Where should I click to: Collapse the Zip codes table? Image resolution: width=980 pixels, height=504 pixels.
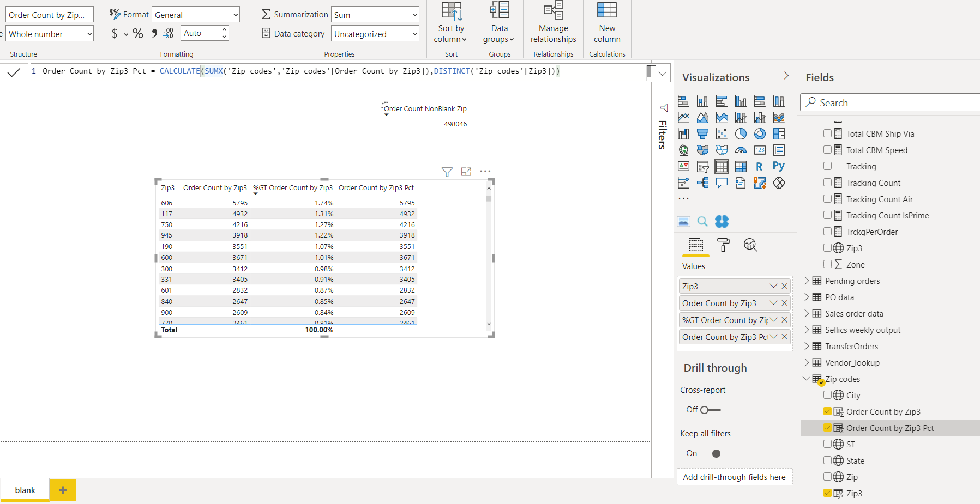[x=807, y=379]
